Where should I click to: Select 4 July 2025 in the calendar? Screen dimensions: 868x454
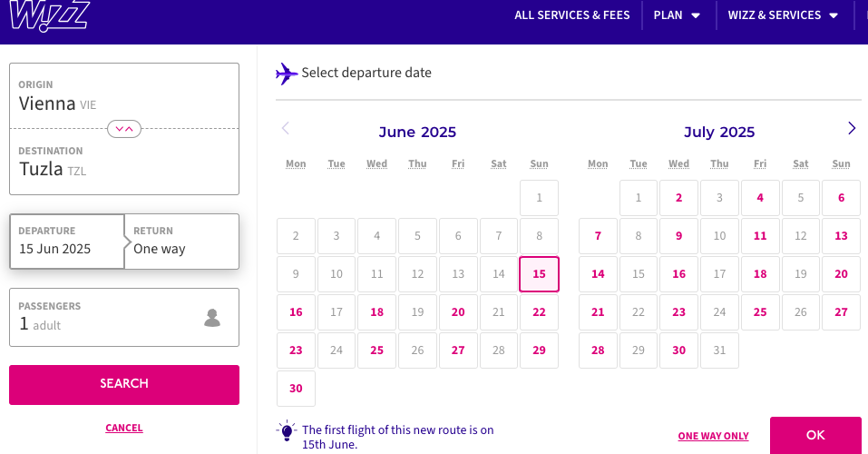click(760, 198)
